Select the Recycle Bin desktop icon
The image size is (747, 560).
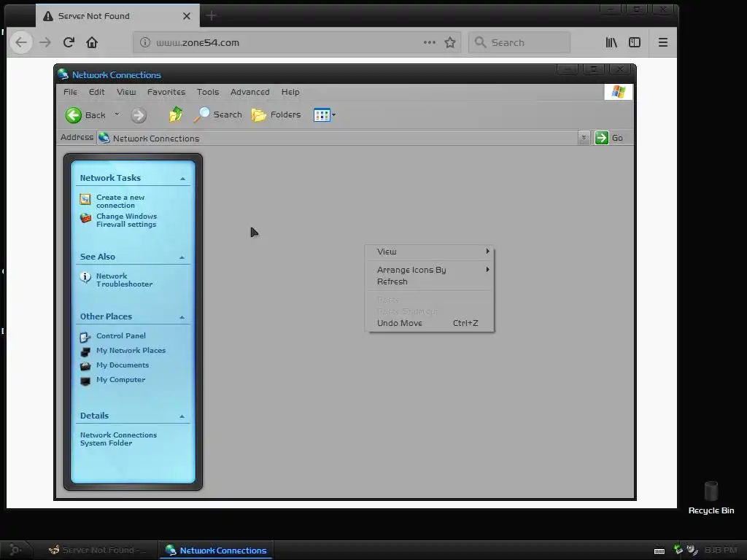point(711,497)
